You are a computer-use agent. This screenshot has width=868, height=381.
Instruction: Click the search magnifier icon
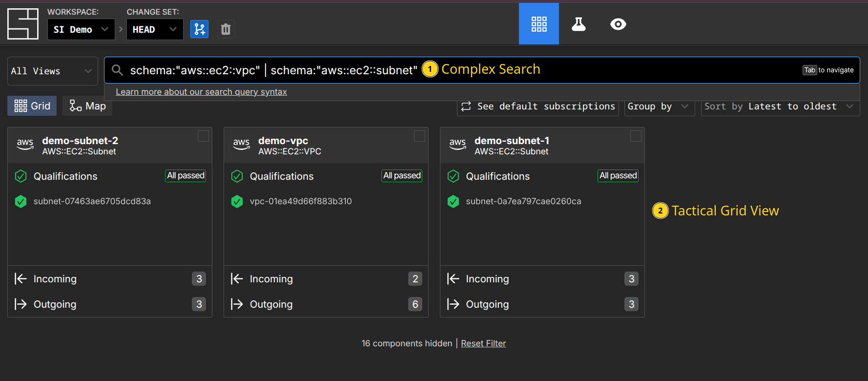pos(117,70)
